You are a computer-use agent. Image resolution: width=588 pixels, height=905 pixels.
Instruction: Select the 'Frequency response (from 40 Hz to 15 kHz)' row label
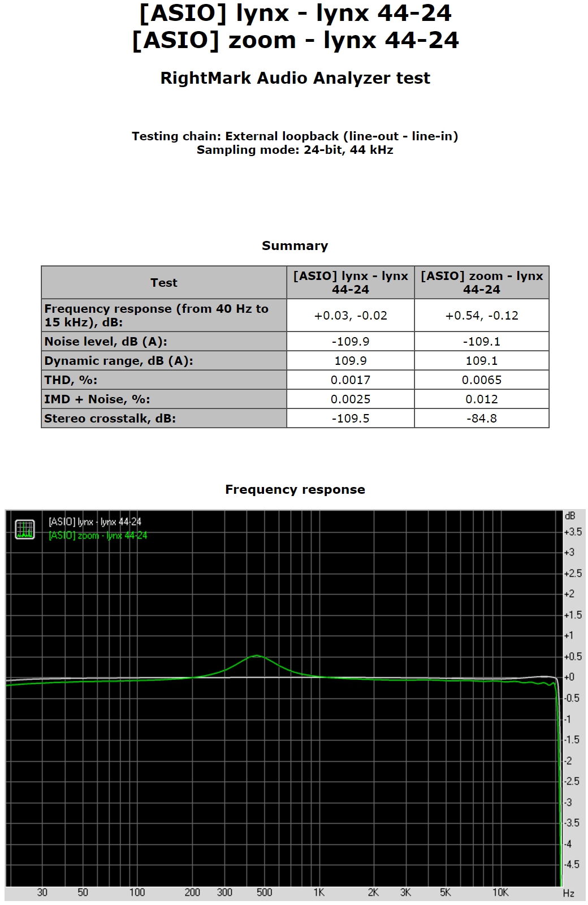(164, 315)
